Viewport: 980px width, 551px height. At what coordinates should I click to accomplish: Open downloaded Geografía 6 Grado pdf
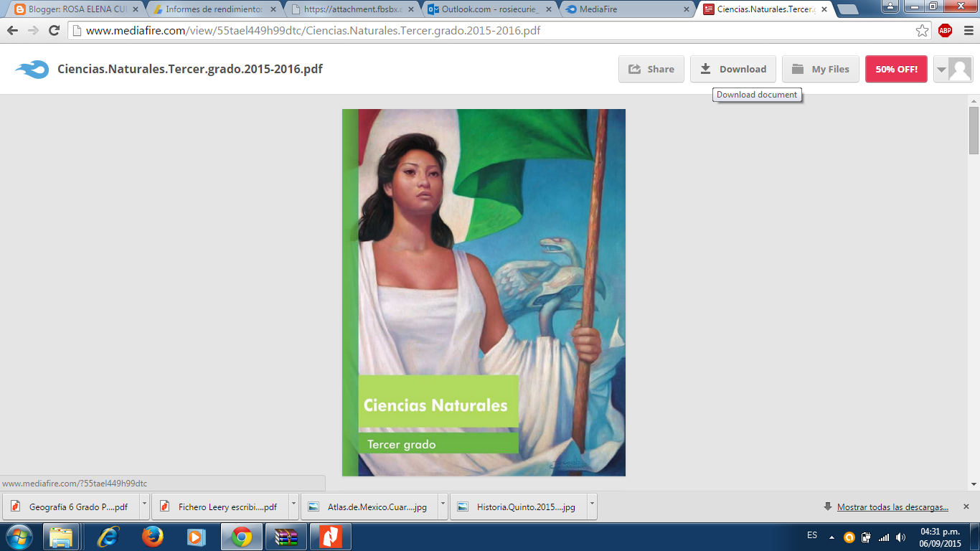tap(70, 507)
